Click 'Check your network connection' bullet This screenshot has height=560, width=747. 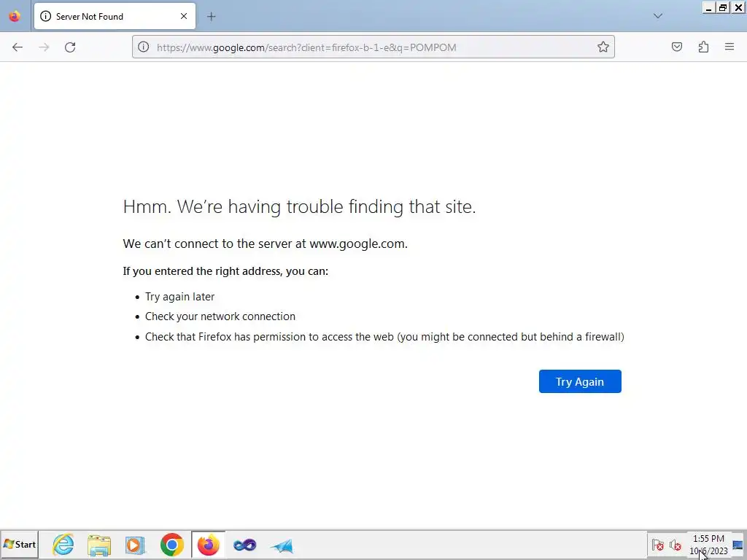tap(220, 316)
